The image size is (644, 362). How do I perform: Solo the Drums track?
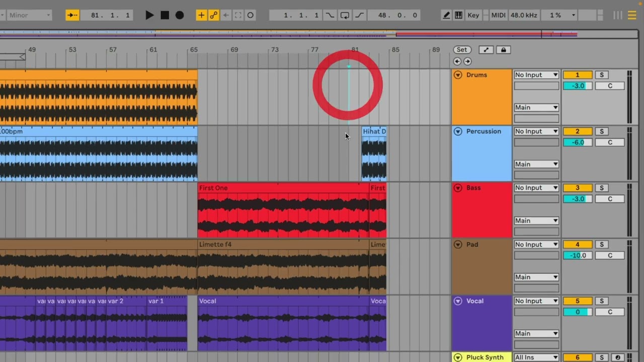click(x=602, y=75)
